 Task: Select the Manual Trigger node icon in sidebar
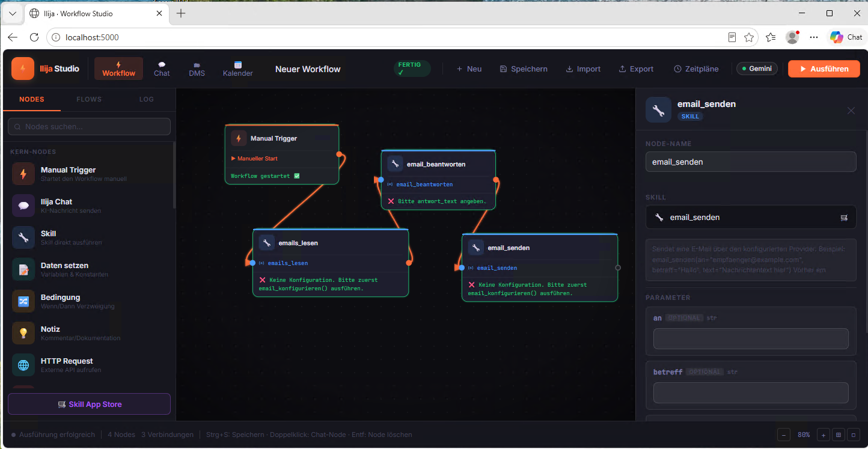point(23,174)
